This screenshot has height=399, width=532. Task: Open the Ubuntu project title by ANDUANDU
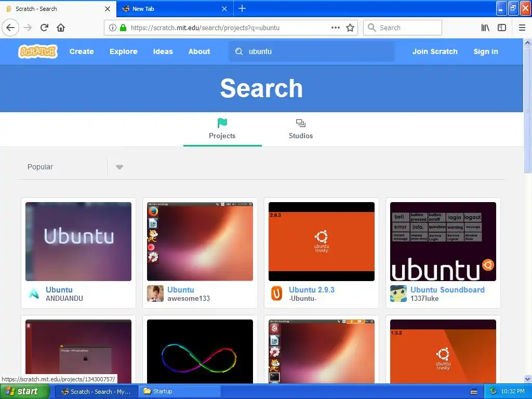tap(59, 290)
